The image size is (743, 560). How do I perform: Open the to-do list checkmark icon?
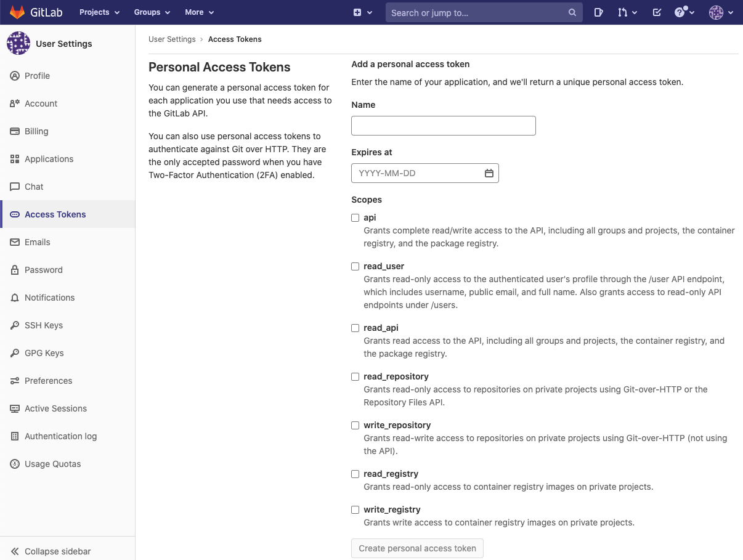[x=657, y=12]
